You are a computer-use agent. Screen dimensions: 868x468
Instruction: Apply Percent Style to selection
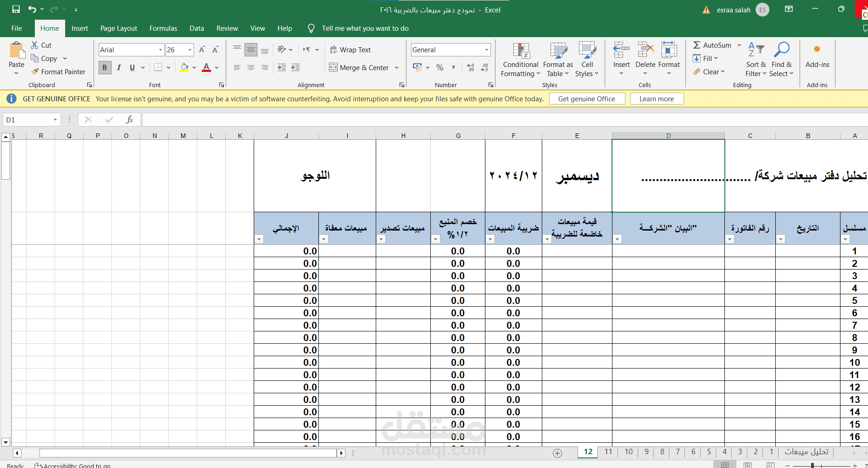pos(440,67)
